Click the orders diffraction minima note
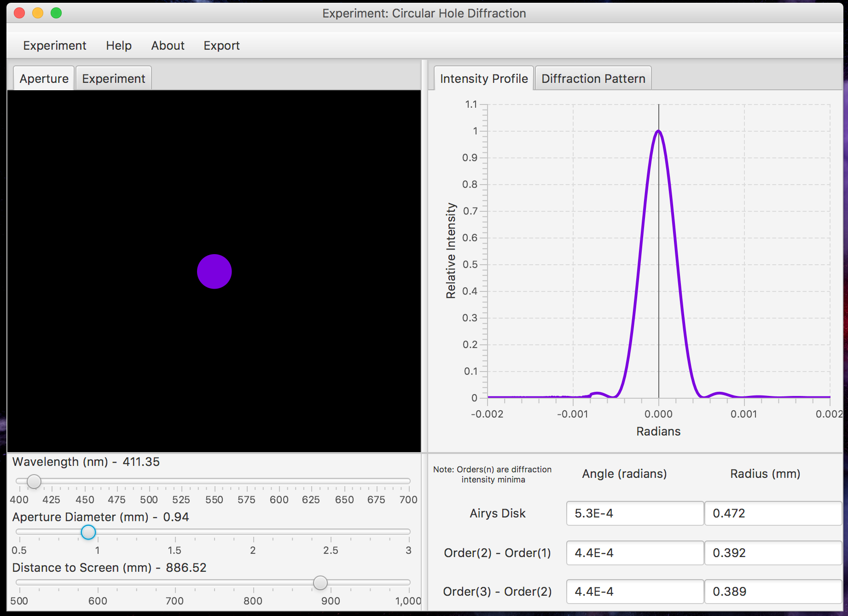 pos(493,474)
